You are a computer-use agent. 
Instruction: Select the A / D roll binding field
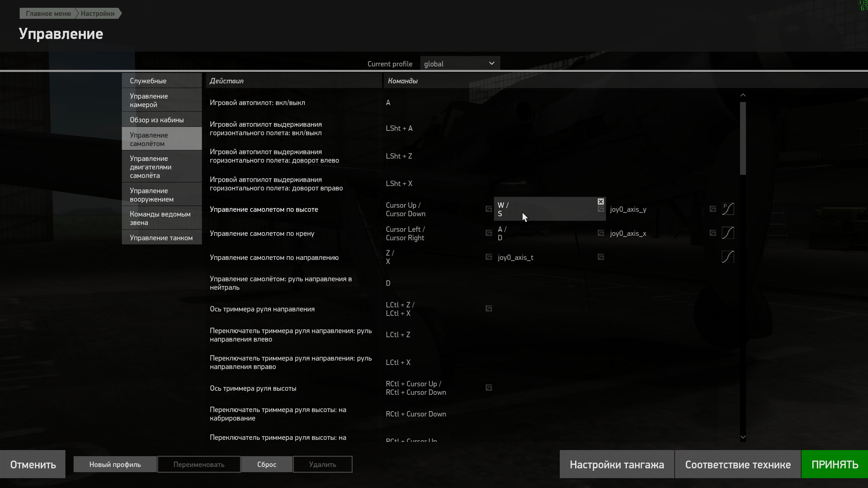coord(550,233)
